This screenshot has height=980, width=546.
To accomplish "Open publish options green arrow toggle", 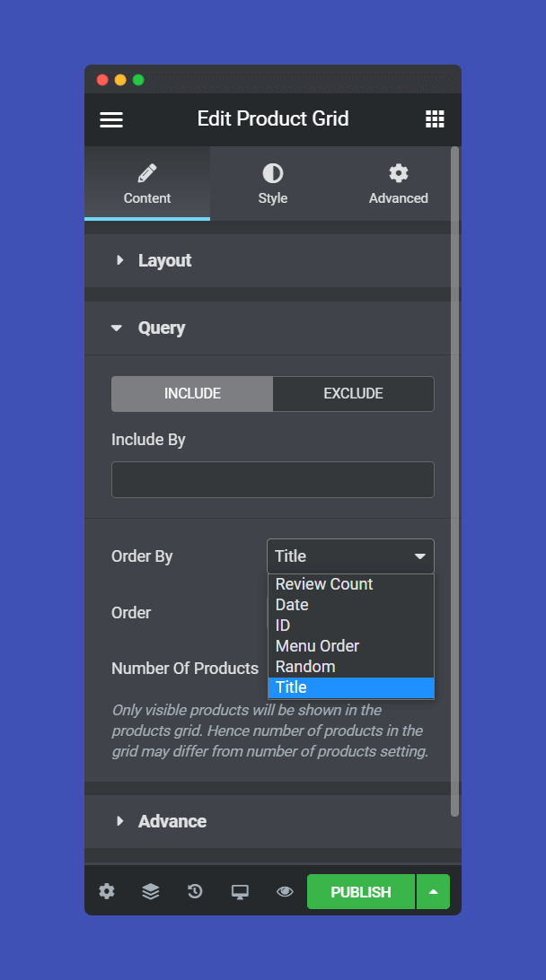I will coord(433,891).
